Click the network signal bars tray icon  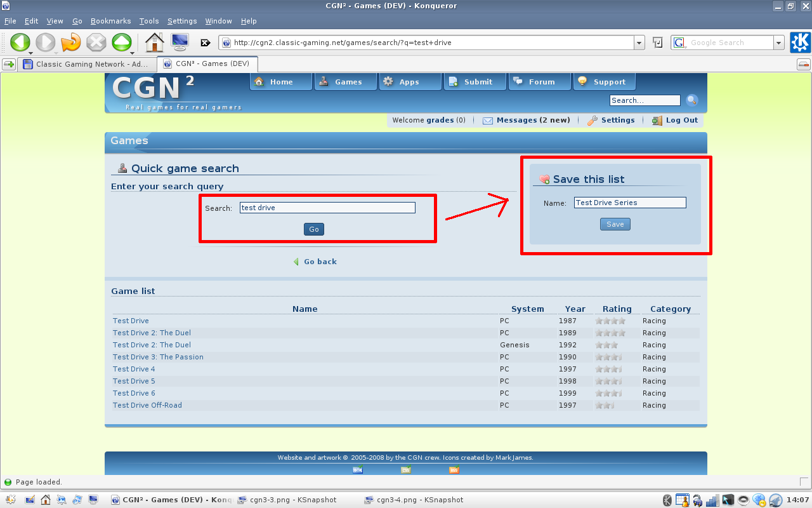click(713, 500)
